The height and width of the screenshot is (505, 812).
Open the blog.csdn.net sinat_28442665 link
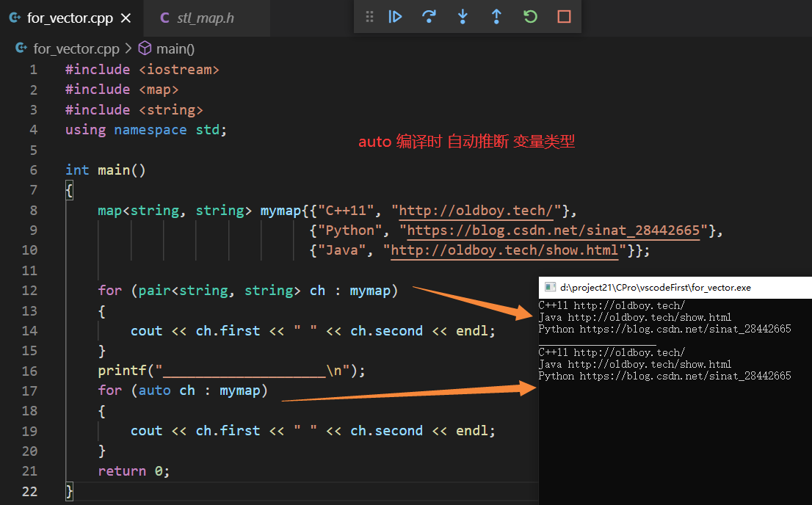[553, 230]
